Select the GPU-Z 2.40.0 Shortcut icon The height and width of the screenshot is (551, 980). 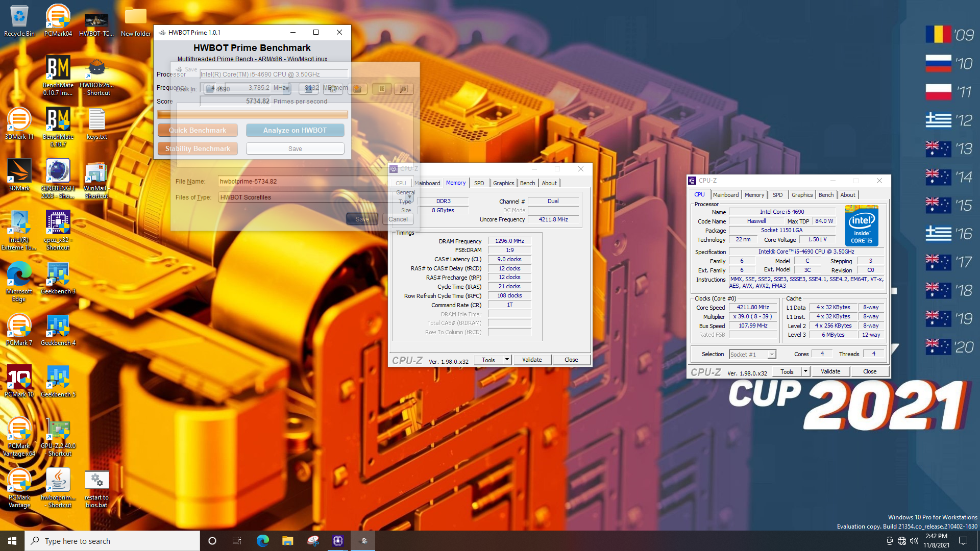58,436
